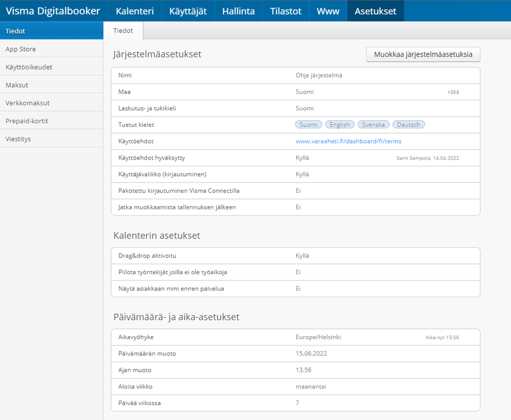Image resolution: width=511 pixels, height=420 pixels.
Task: Click the 'Drag&drop aktivoitu' label
Action: [147, 256]
